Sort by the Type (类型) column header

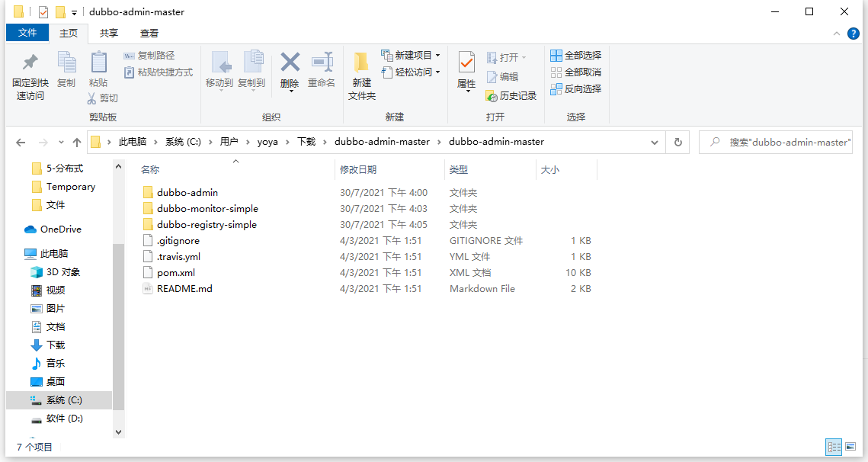458,169
